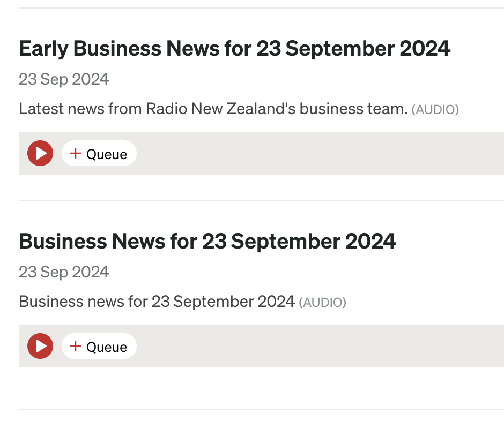This screenshot has height=421, width=504.
Task: Click the 23 Sep 2024 date under Early Business News
Action: coord(64,79)
